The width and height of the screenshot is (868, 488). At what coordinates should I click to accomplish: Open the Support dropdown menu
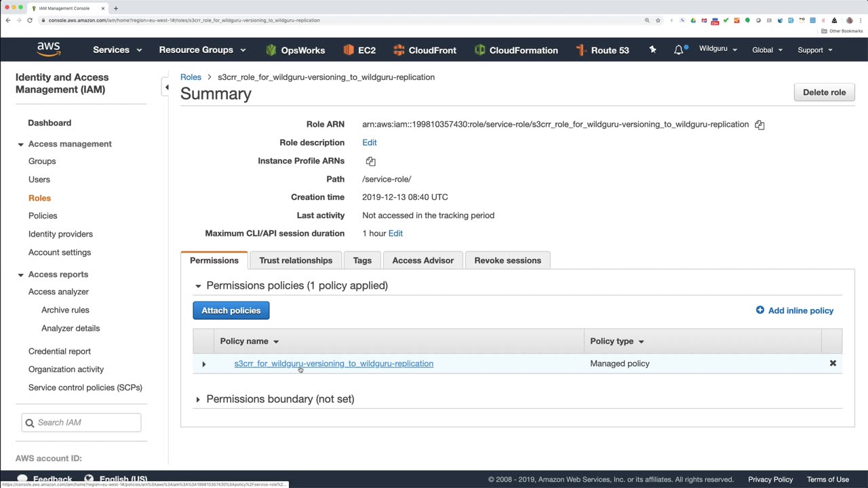pyautogui.click(x=815, y=49)
